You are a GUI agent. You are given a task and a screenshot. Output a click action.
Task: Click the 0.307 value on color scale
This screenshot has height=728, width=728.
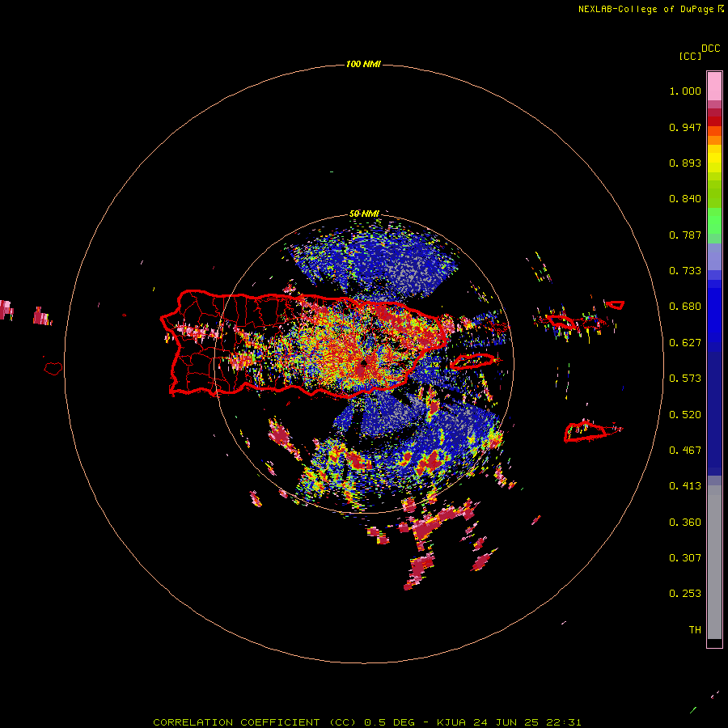[685, 558]
